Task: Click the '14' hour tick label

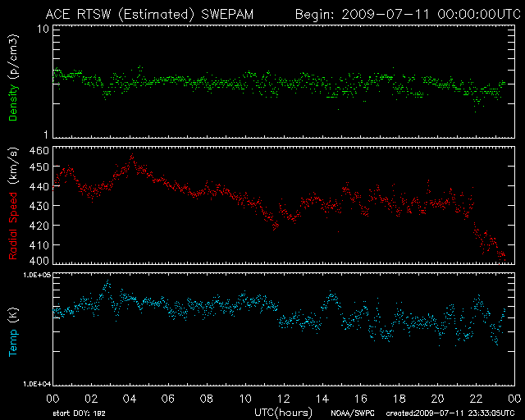Action: click(x=322, y=399)
